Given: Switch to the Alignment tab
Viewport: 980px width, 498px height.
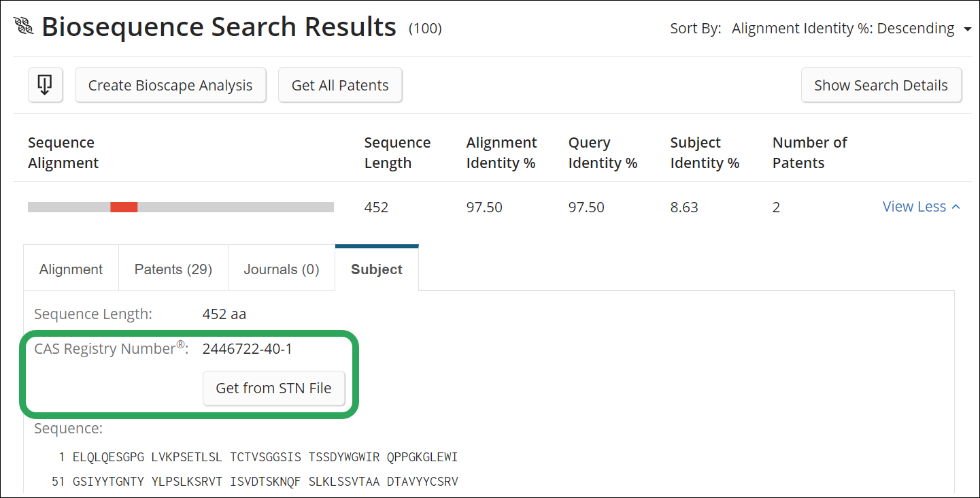Looking at the screenshot, I should pos(71,269).
